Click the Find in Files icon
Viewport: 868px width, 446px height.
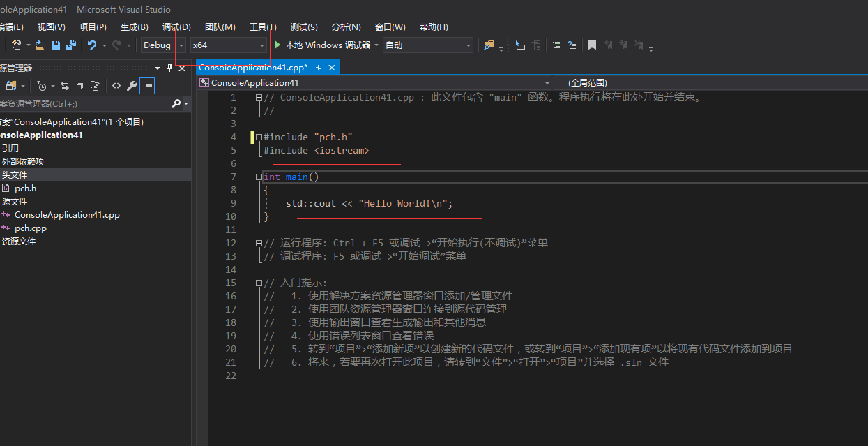click(489, 45)
